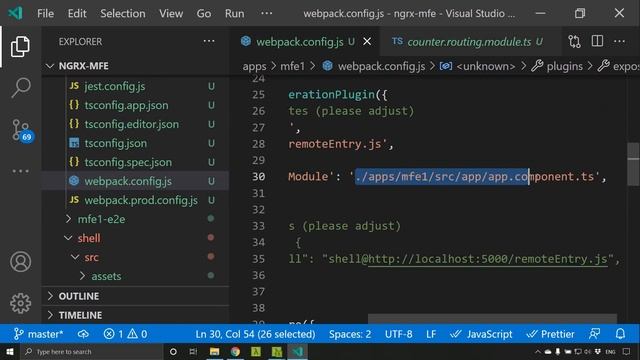The image size is (640, 360).
Task: Open the Accounts menu icon
Action: tap(20, 262)
